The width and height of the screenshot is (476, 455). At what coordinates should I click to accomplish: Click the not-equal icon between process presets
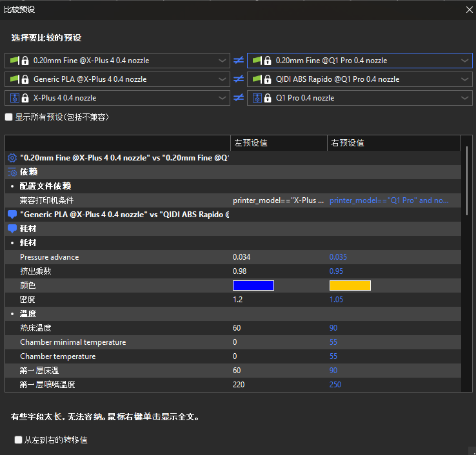click(239, 61)
